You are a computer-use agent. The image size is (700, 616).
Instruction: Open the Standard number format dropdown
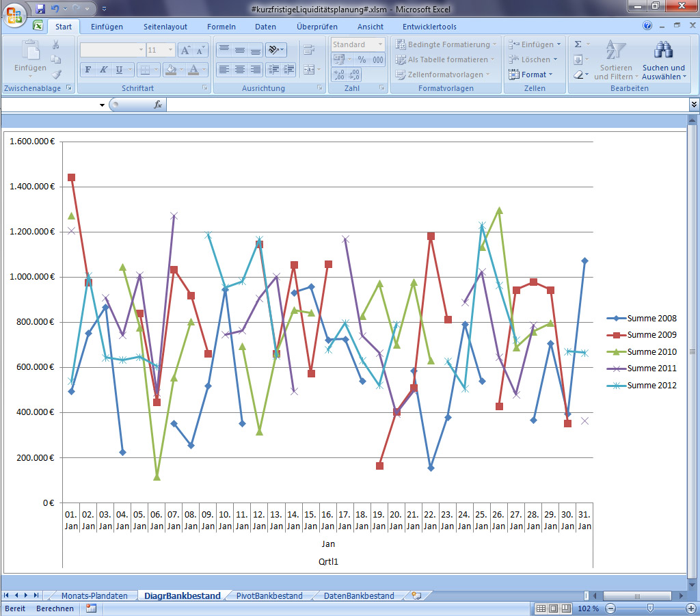[x=380, y=44]
